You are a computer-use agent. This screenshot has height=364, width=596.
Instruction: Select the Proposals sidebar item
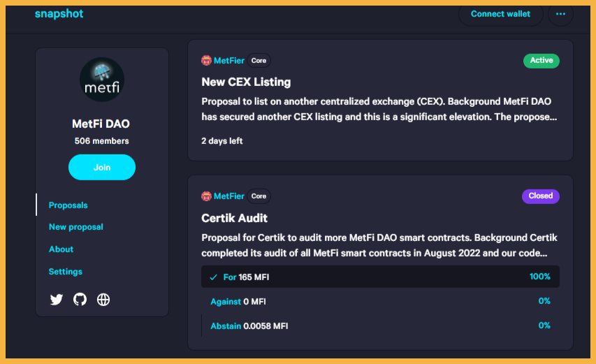point(68,205)
